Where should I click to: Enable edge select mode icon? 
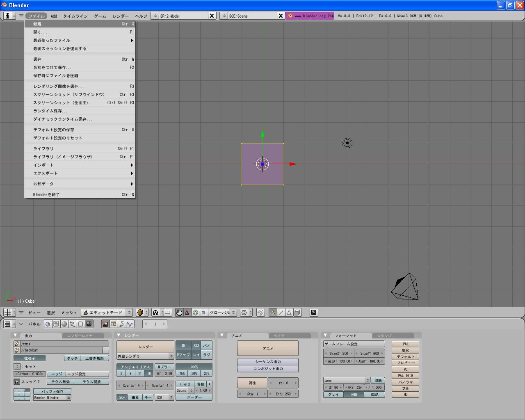tap(281, 313)
